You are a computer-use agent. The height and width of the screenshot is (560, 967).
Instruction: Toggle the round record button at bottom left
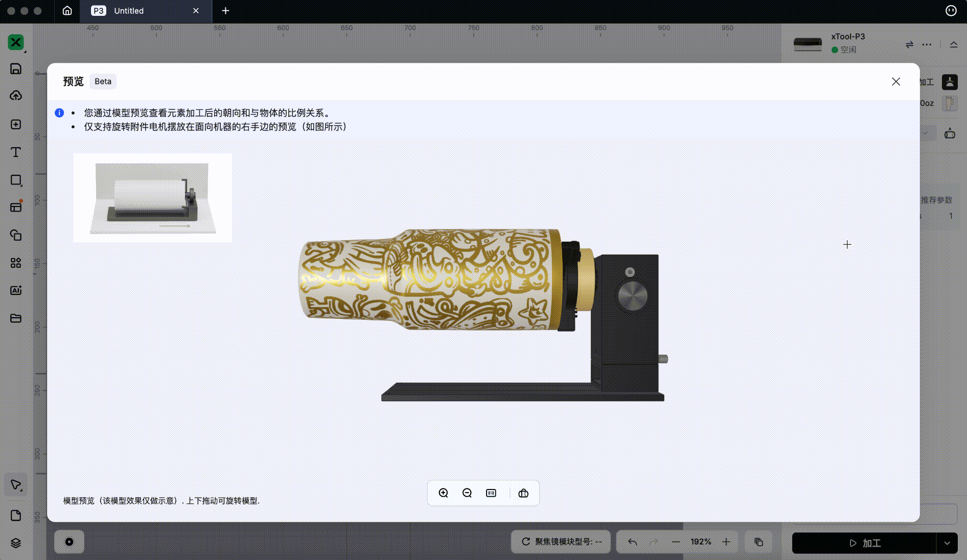pos(69,542)
